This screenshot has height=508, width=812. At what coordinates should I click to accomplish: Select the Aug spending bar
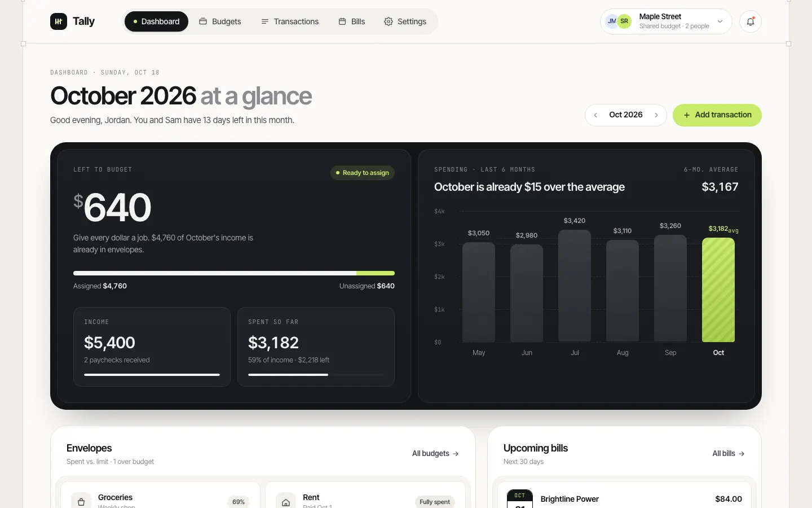point(623,291)
